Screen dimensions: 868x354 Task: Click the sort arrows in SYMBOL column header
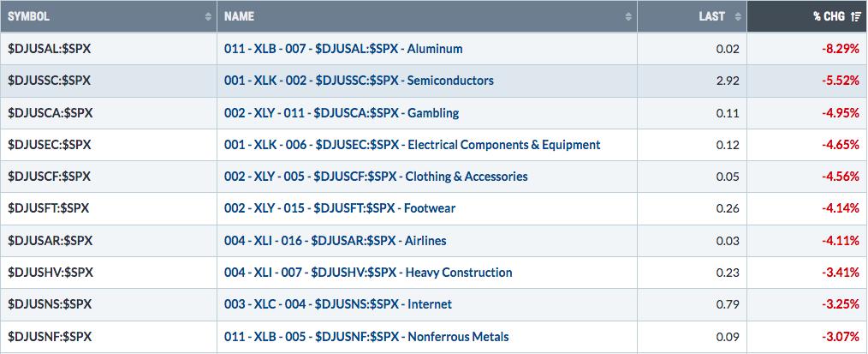point(208,16)
